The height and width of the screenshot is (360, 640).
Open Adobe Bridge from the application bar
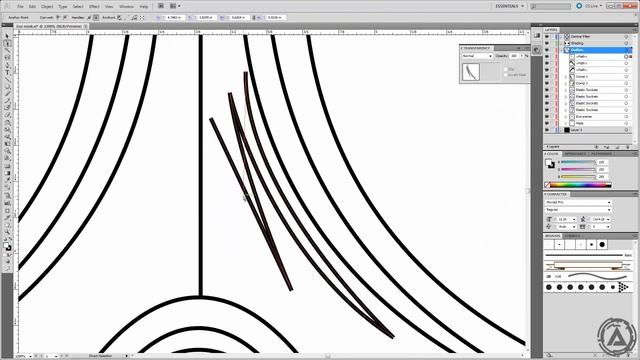point(161,6)
